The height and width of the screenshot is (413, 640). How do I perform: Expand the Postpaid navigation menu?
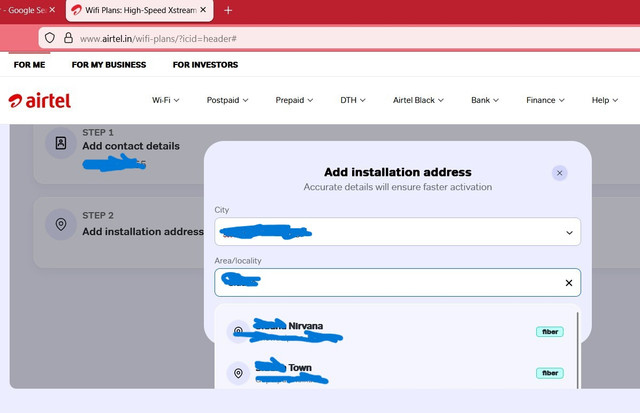[227, 100]
